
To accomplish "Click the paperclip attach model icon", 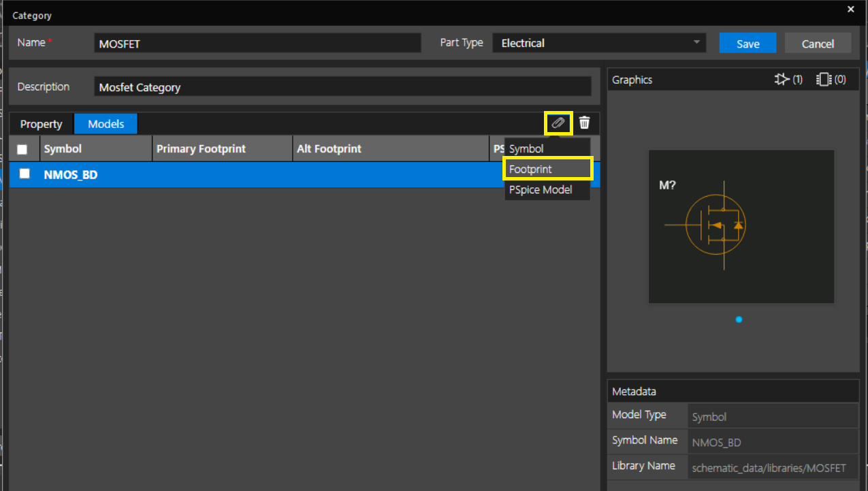I will click(x=558, y=123).
